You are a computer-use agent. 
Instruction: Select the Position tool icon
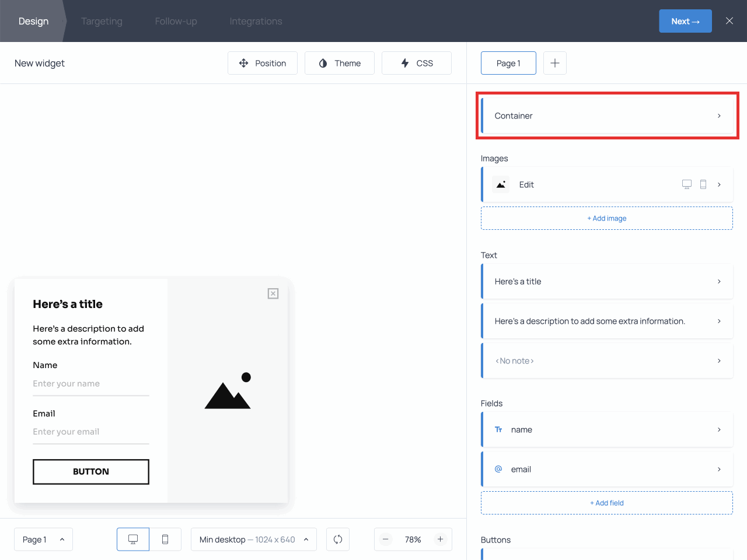(x=244, y=62)
